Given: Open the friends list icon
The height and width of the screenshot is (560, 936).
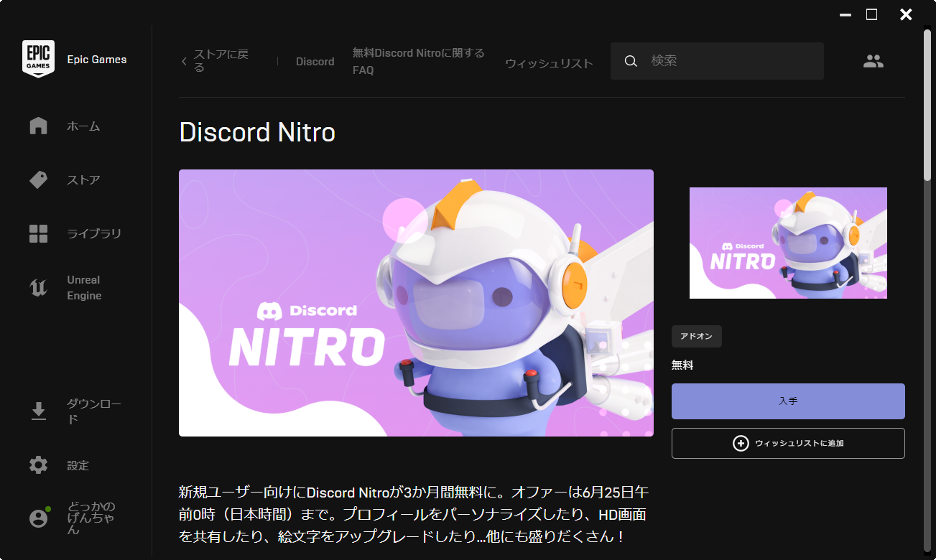Looking at the screenshot, I should coord(873,62).
